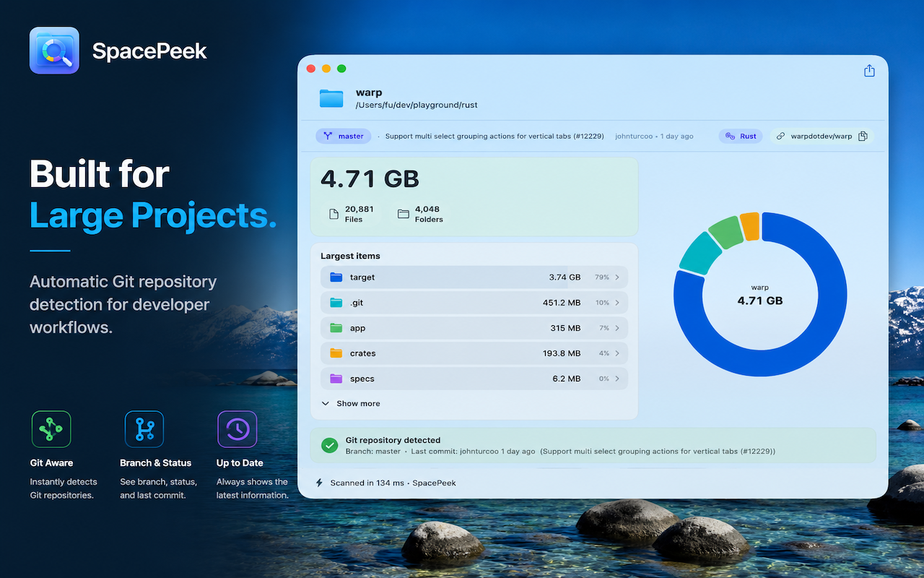Click the 79% percentage label
Viewport: 924px width, 578px height.
(x=602, y=277)
